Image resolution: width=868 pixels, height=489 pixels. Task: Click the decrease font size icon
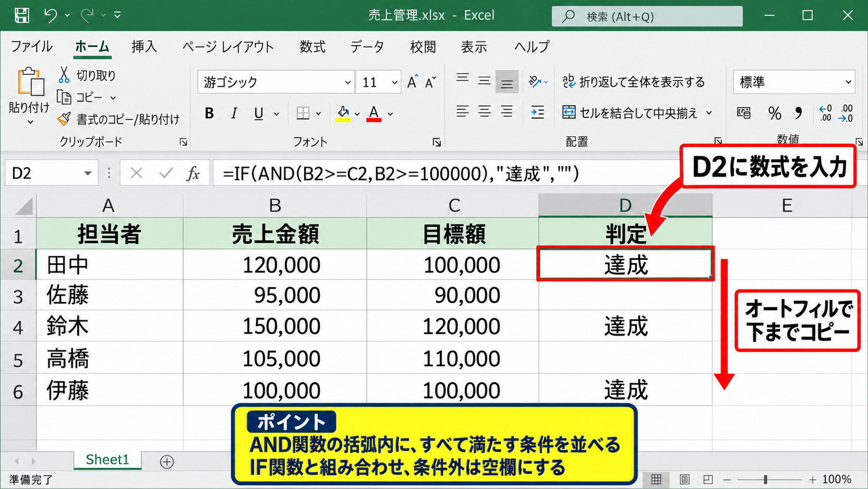point(430,82)
